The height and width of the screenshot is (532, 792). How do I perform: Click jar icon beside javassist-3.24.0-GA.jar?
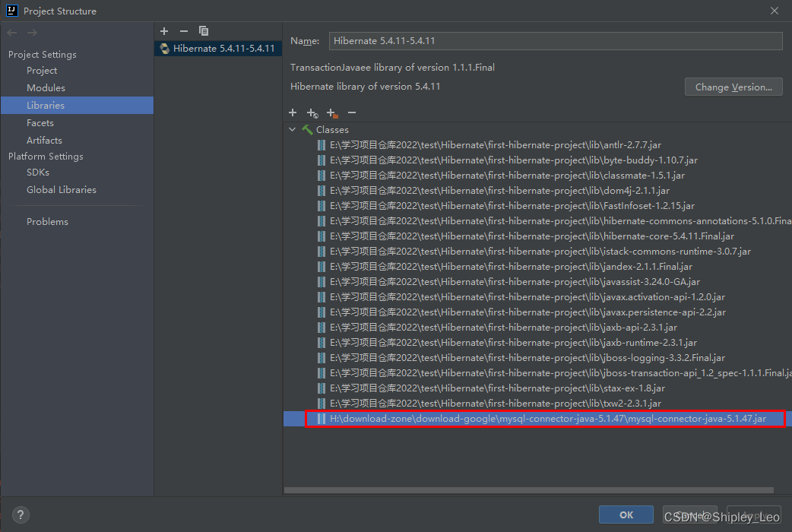[x=322, y=281]
